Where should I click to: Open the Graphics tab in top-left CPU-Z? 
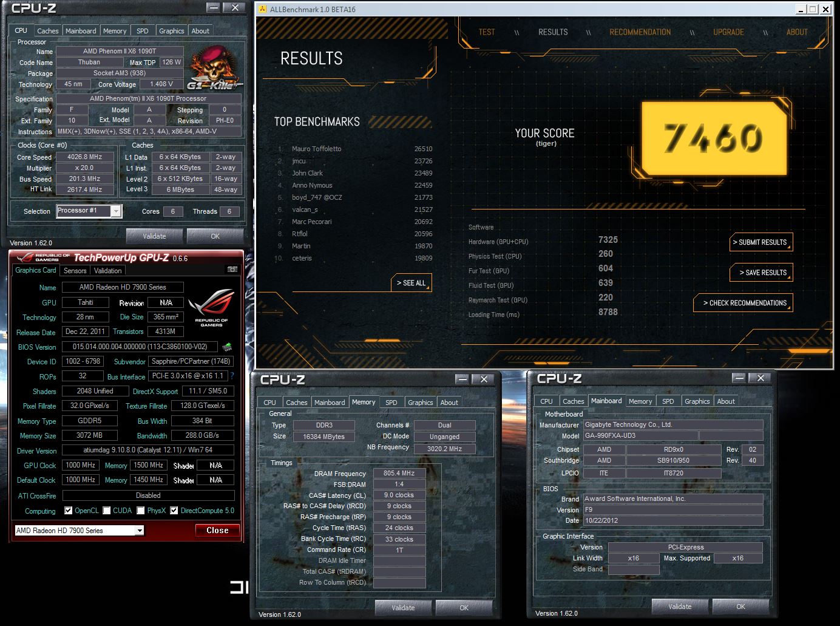click(171, 31)
